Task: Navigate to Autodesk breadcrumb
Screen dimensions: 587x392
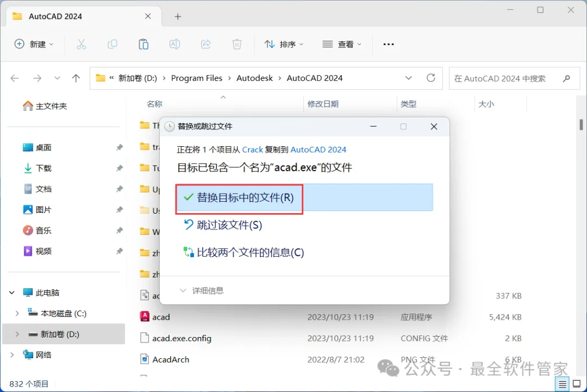Action: [x=254, y=78]
